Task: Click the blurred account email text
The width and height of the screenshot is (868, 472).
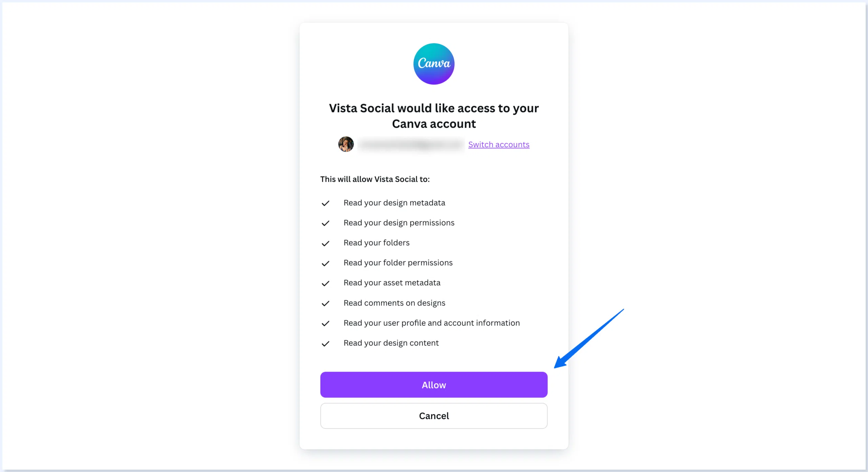Action: pyautogui.click(x=410, y=145)
